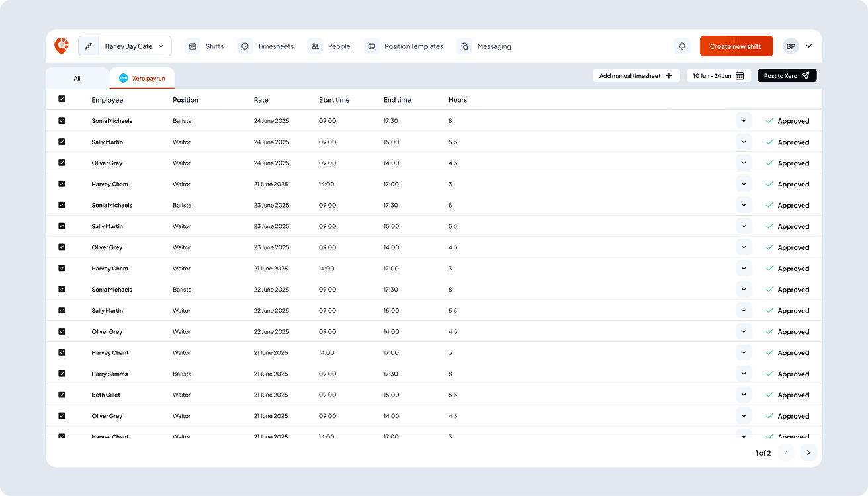
Task: Click the Rate column header
Action: click(261, 100)
